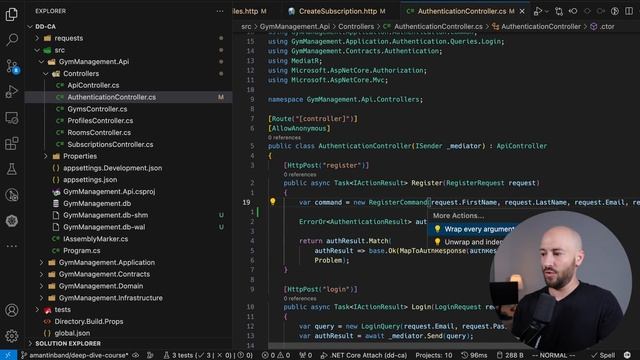640x360 pixels.
Task: Click the lightbulb code action icon
Action: 273,202
